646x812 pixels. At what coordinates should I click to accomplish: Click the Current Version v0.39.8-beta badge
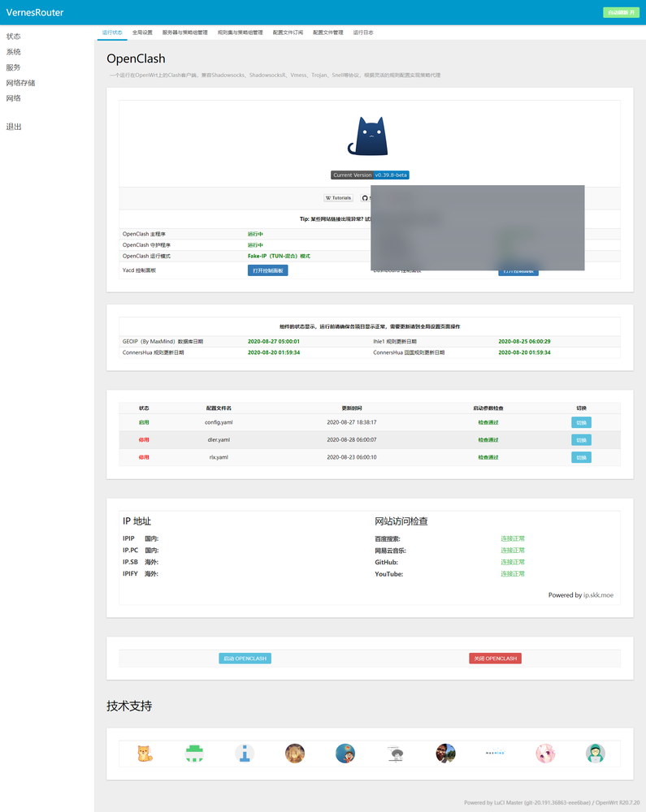coord(370,175)
